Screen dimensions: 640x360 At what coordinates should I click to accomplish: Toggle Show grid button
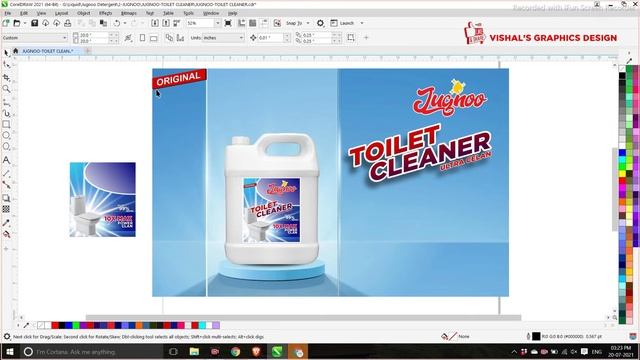pyautogui.click(x=253, y=23)
